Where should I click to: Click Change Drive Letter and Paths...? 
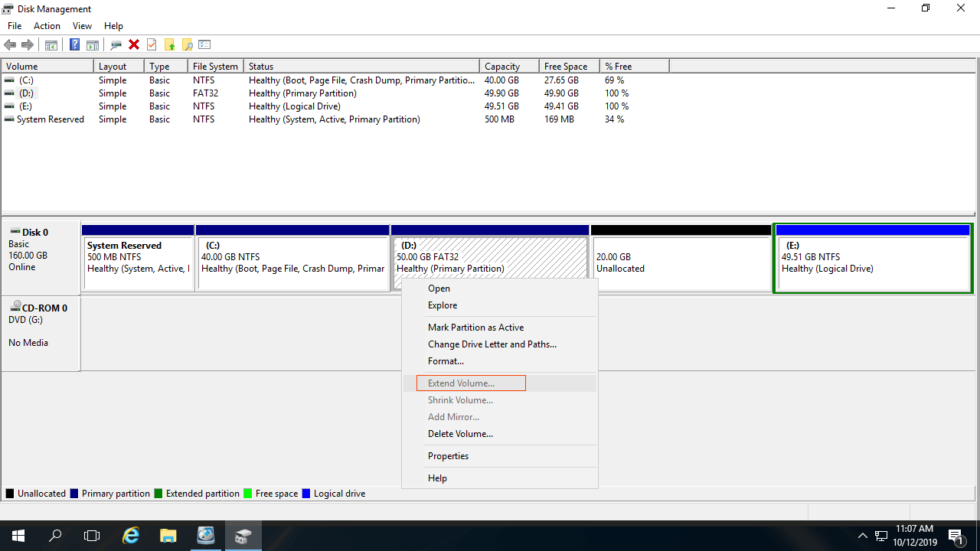(x=492, y=344)
